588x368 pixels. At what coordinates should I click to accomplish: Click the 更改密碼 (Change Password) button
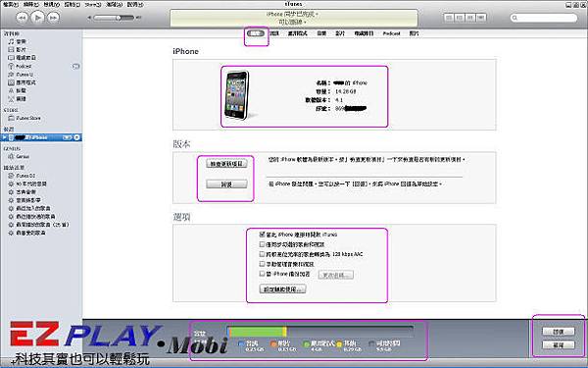(x=335, y=275)
